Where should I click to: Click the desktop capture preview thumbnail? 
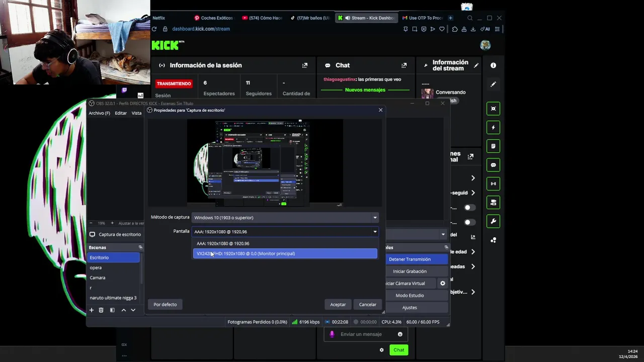[x=265, y=163]
